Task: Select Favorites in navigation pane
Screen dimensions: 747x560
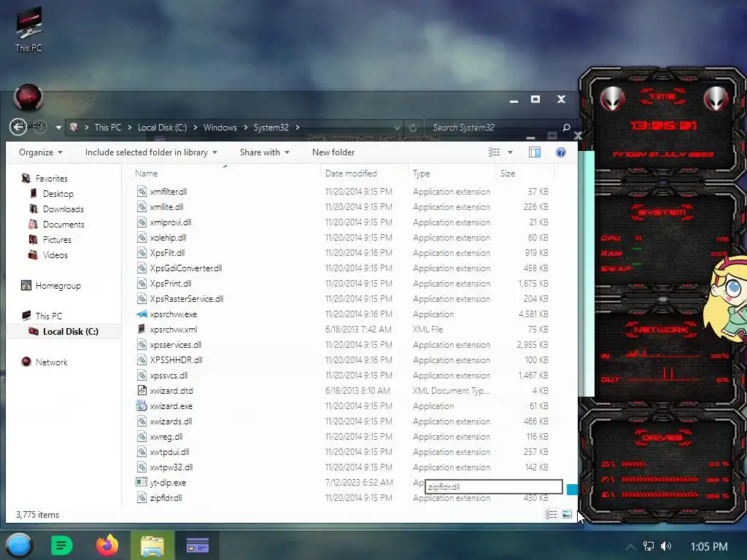Action: point(52,179)
